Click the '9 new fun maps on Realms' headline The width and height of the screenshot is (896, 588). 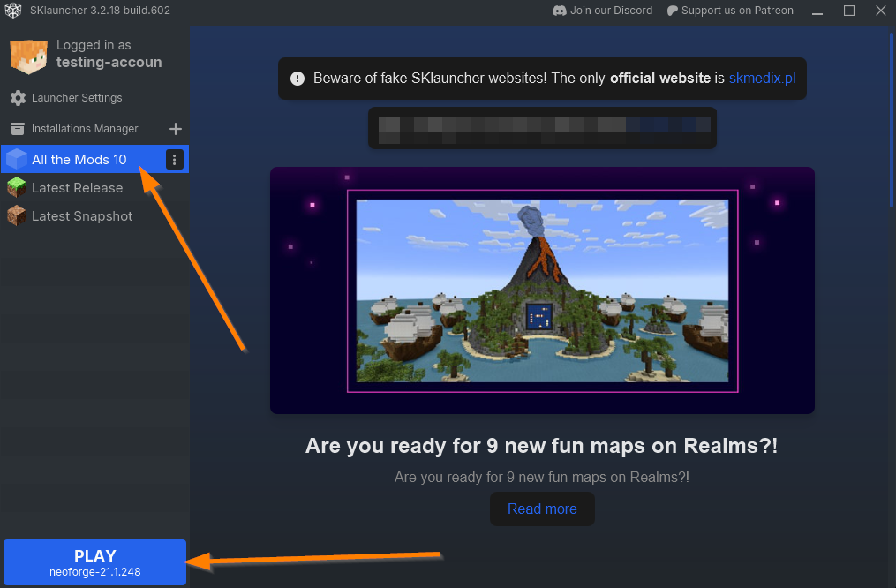[542, 446]
